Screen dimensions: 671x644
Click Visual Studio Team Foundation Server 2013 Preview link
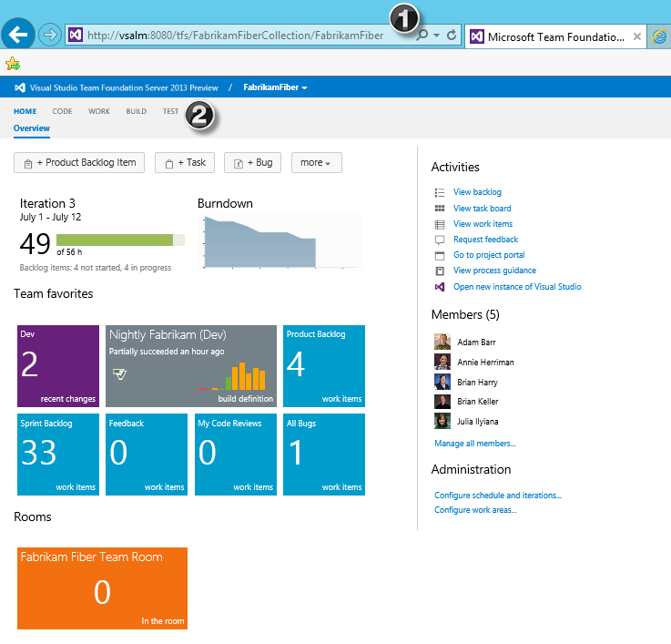click(x=124, y=87)
